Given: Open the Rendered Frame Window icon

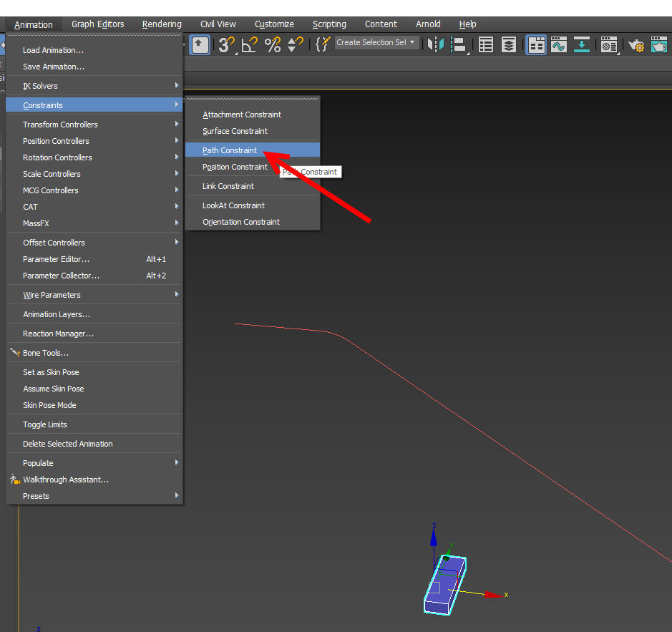Looking at the screenshot, I should point(659,44).
